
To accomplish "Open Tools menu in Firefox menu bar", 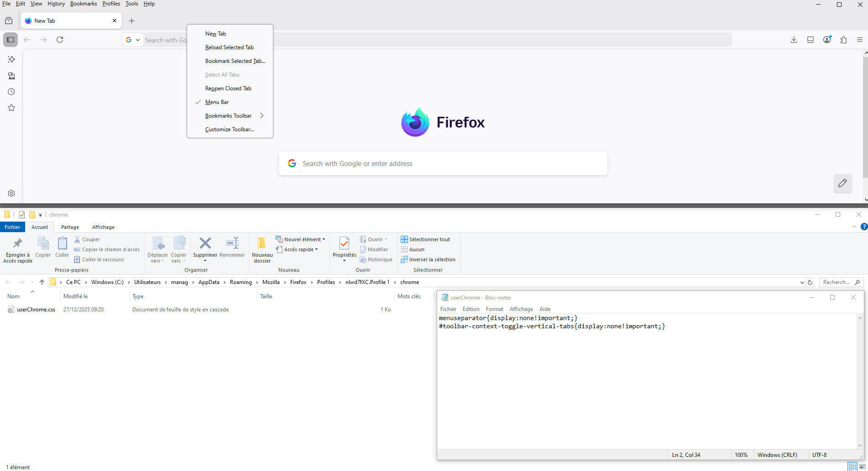I will [x=132, y=4].
